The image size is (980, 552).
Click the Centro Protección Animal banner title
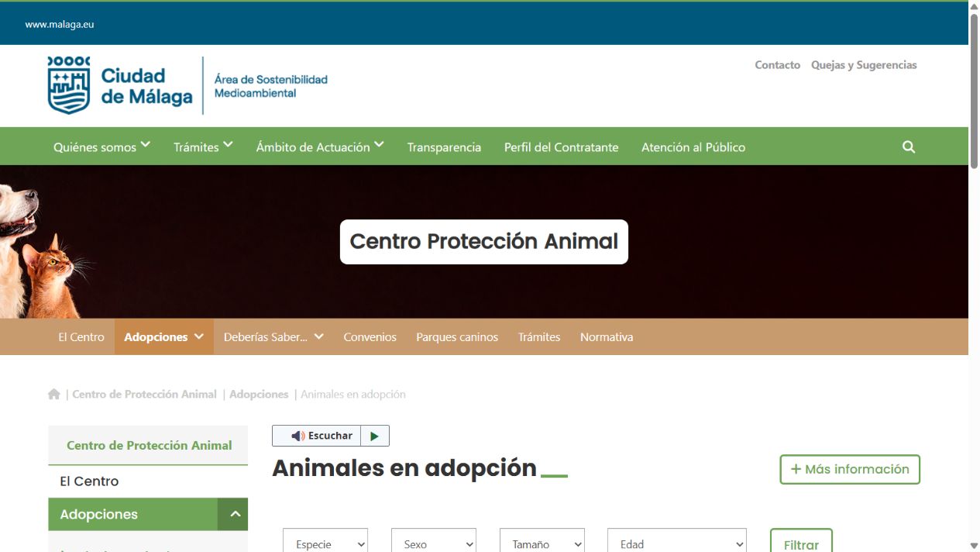(484, 241)
